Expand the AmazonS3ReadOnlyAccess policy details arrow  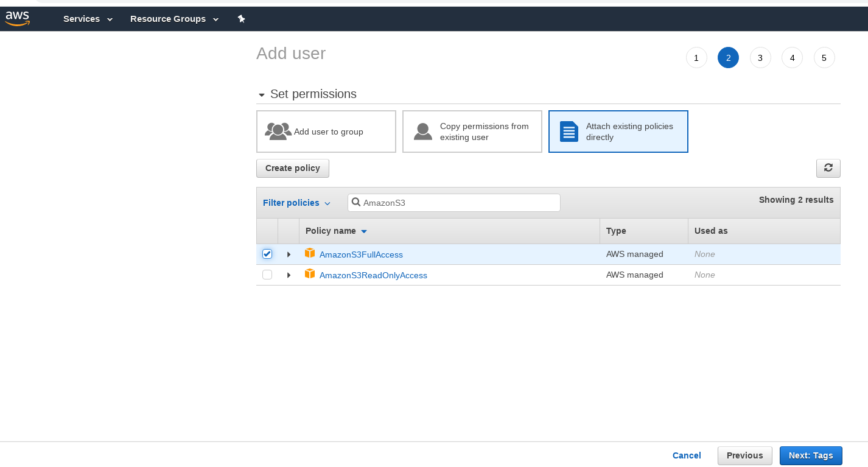click(289, 275)
